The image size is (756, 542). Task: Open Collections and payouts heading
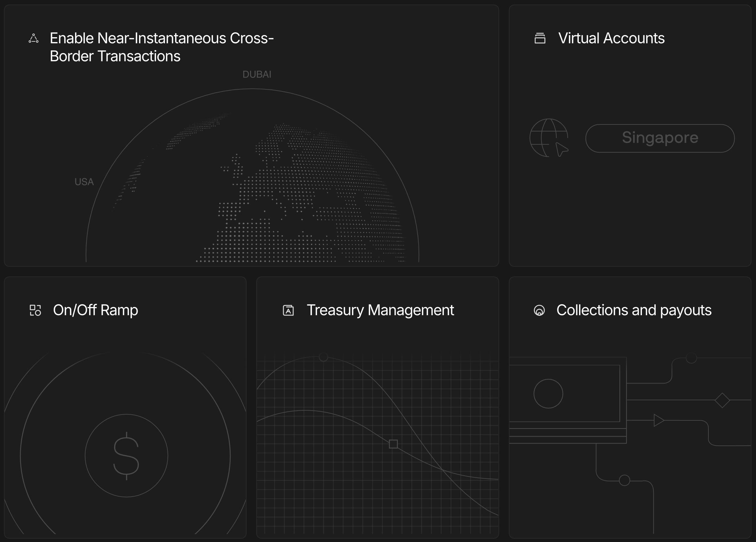634,310
